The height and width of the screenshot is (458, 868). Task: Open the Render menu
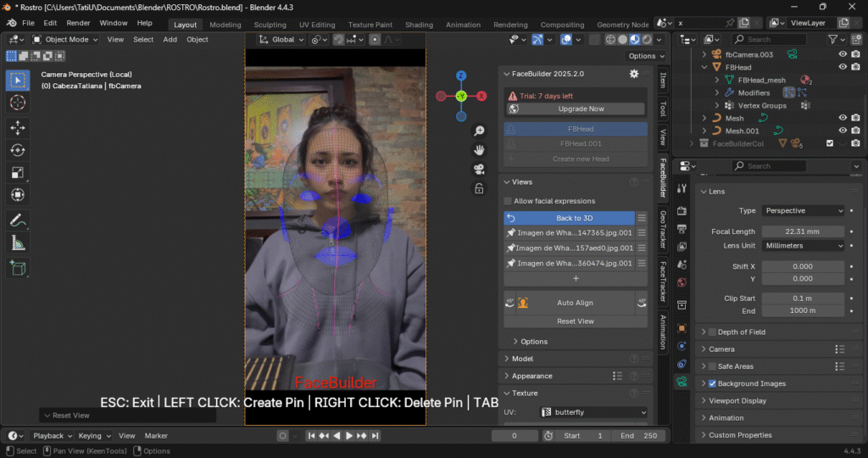click(78, 23)
